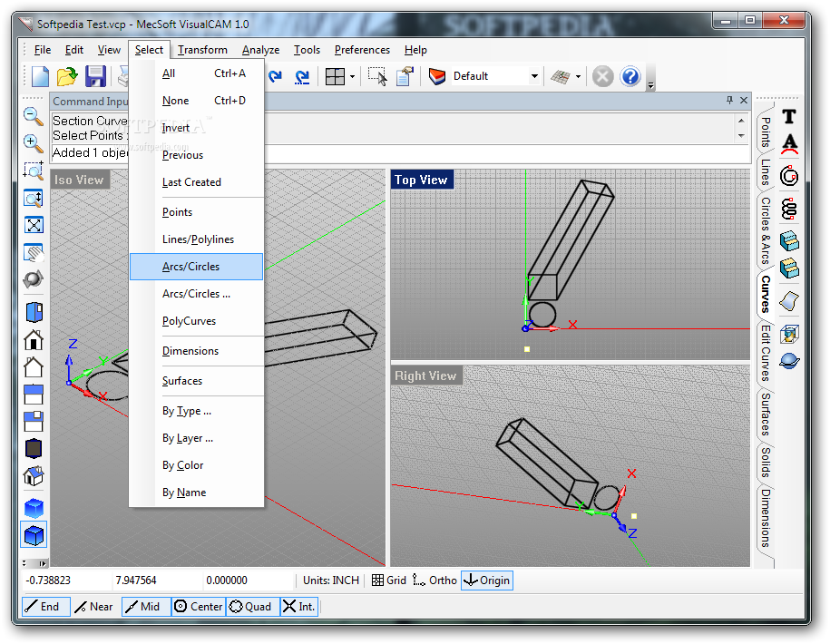
Task: Toggle Quad snap
Action: point(251,607)
